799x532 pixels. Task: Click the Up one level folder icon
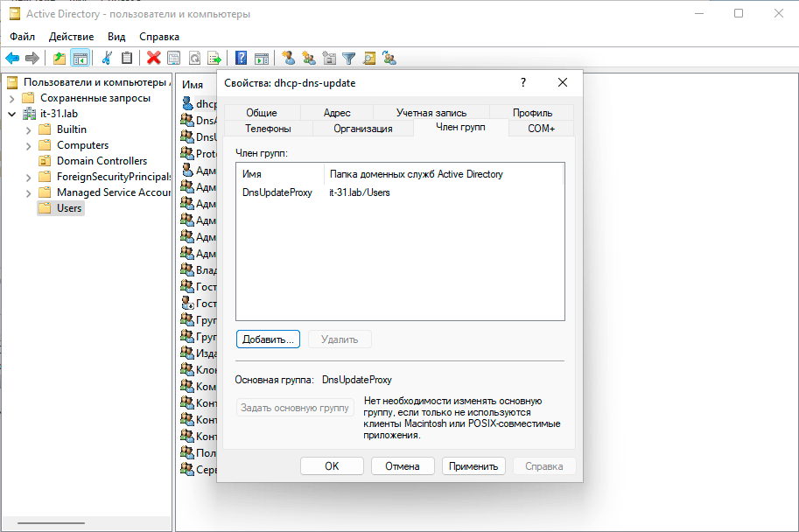60,59
